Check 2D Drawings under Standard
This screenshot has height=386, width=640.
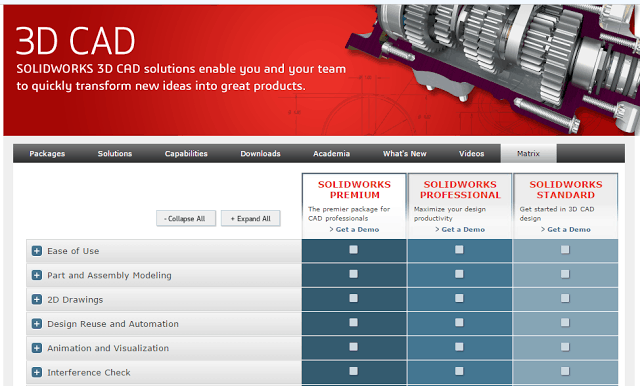point(565,298)
